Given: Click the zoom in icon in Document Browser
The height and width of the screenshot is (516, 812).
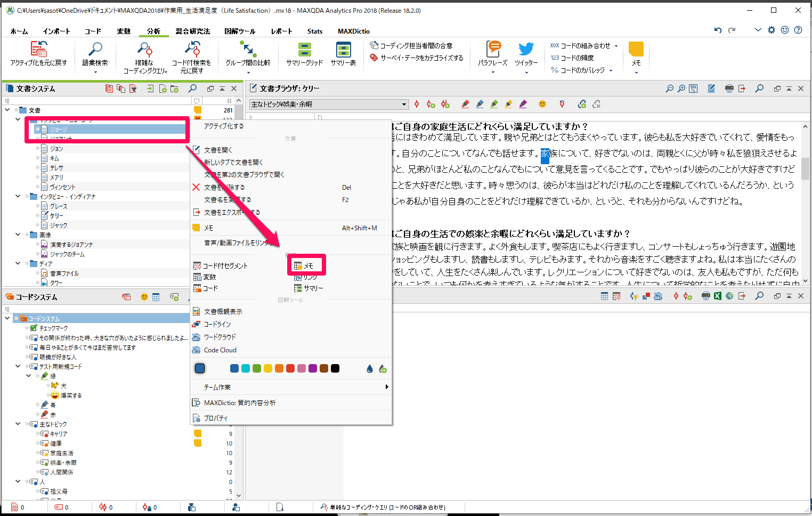Looking at the screenshot, I should point(681,88).
